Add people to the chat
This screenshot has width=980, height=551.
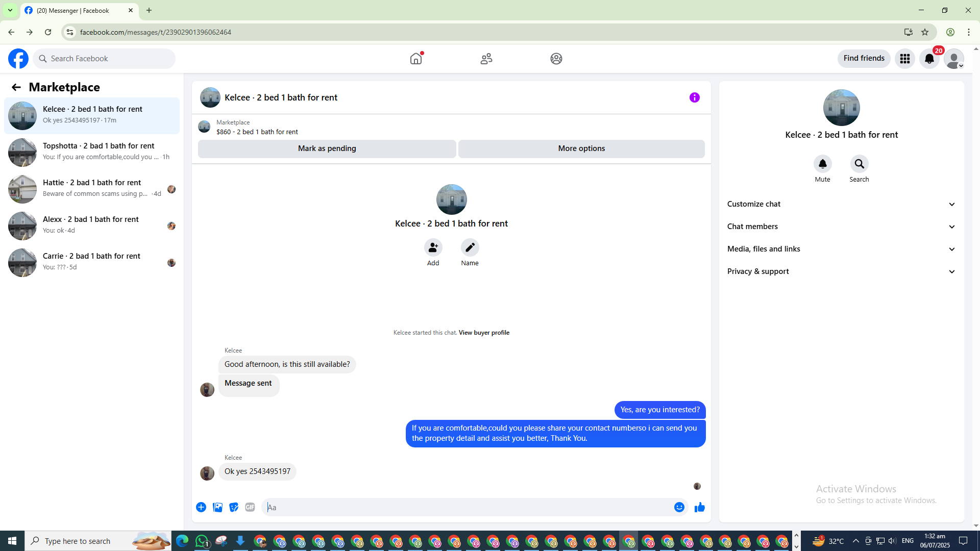(x=433, y=248)
